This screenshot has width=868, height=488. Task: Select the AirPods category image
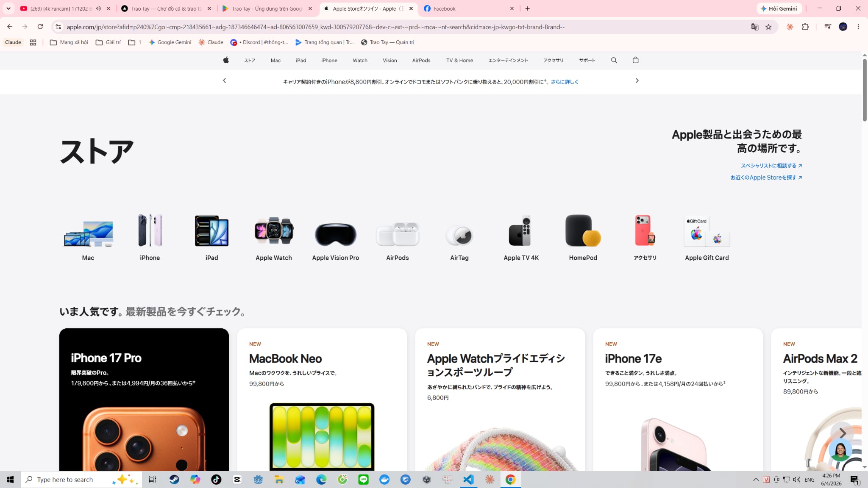[x=398, y=234]
